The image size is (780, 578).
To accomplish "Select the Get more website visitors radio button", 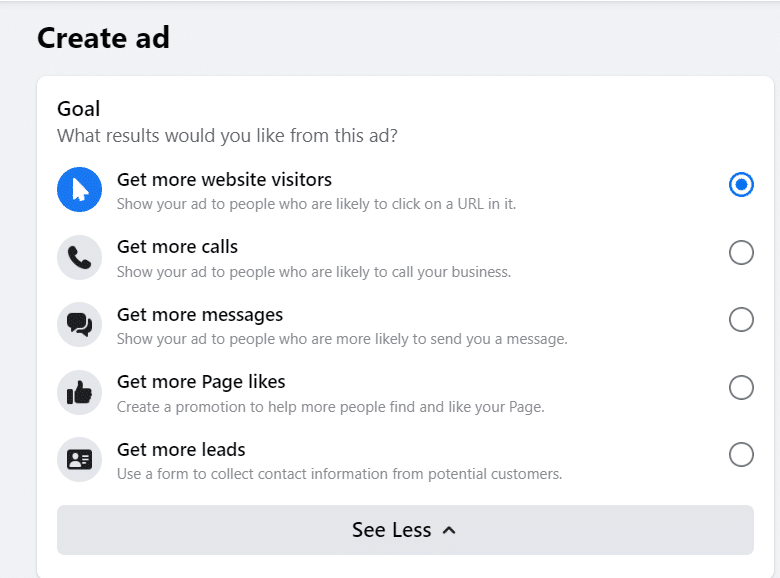I will pyautogui.click(x=741, y=185).
